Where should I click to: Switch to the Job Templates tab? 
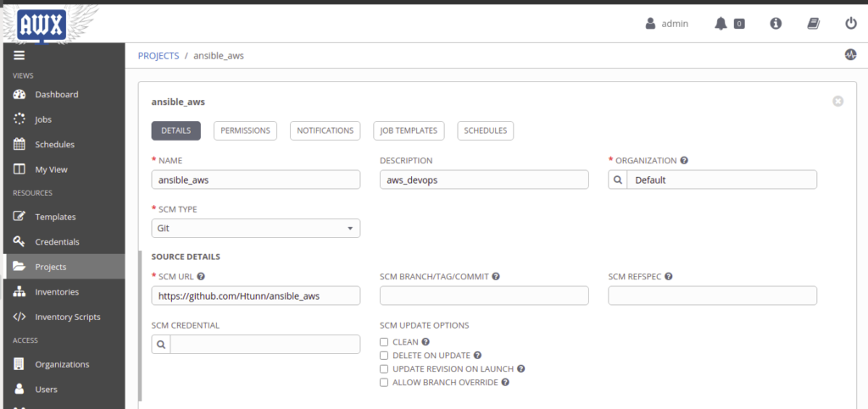tap(409, 130)
